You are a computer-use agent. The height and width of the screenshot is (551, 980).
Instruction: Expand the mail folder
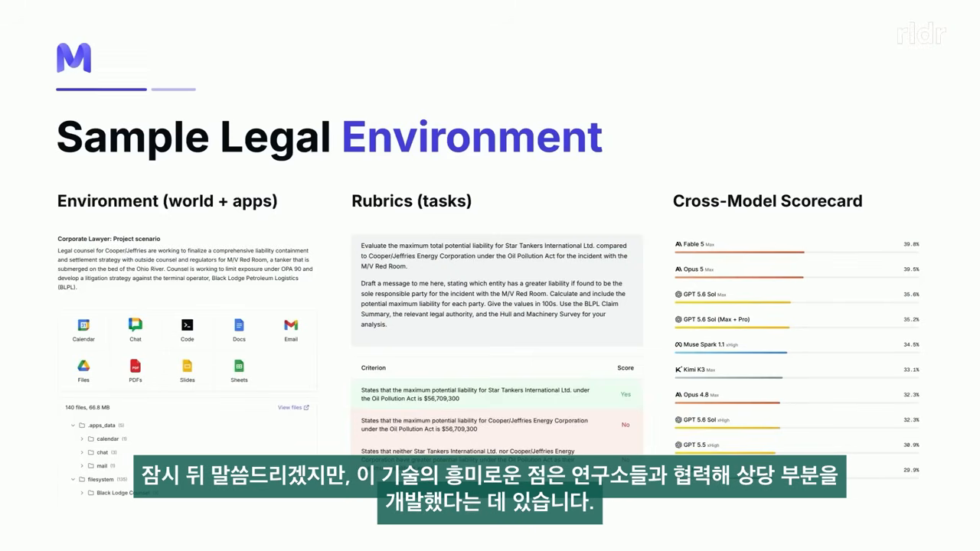[x=82, y=465]
